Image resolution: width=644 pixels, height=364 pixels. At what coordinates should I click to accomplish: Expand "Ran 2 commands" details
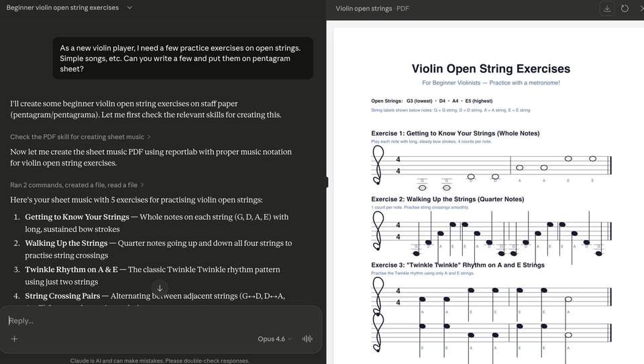click(76, 184)
